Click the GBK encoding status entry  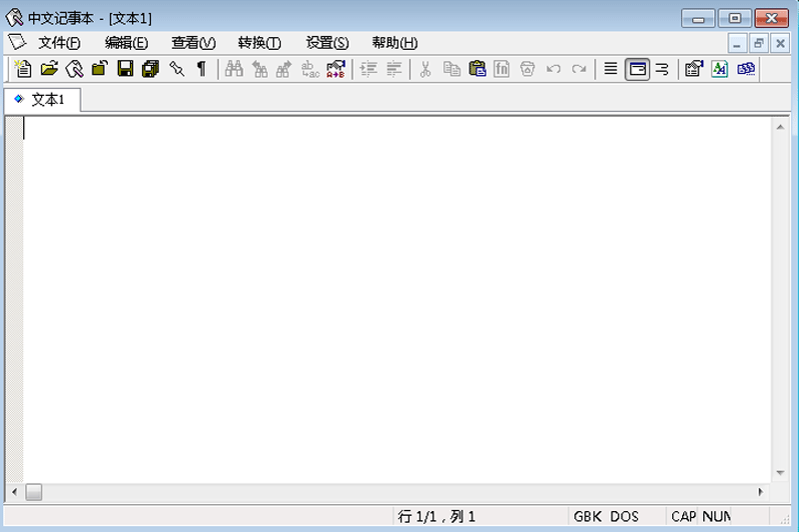(x=587, y=517)
